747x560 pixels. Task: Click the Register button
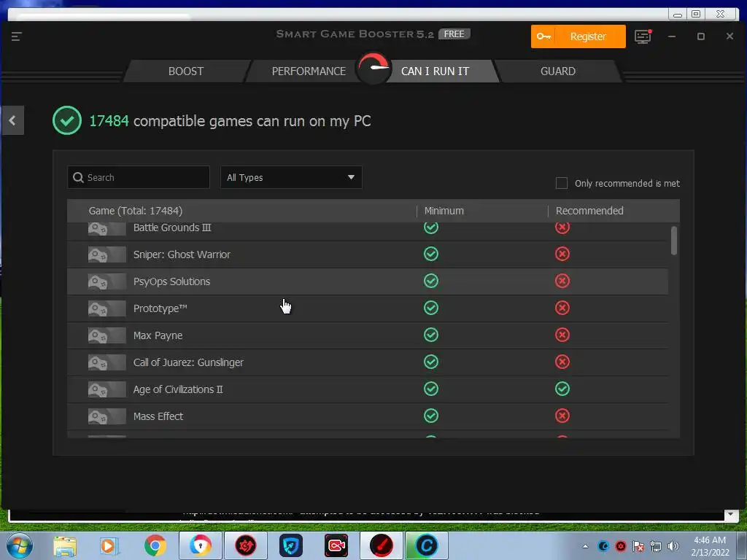click(578, 36)
